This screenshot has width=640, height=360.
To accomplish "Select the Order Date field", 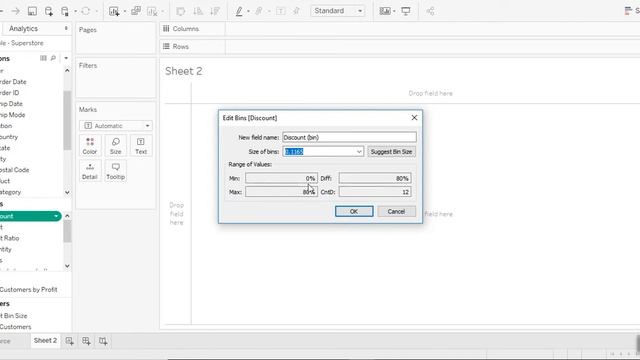I will [13, 82].
